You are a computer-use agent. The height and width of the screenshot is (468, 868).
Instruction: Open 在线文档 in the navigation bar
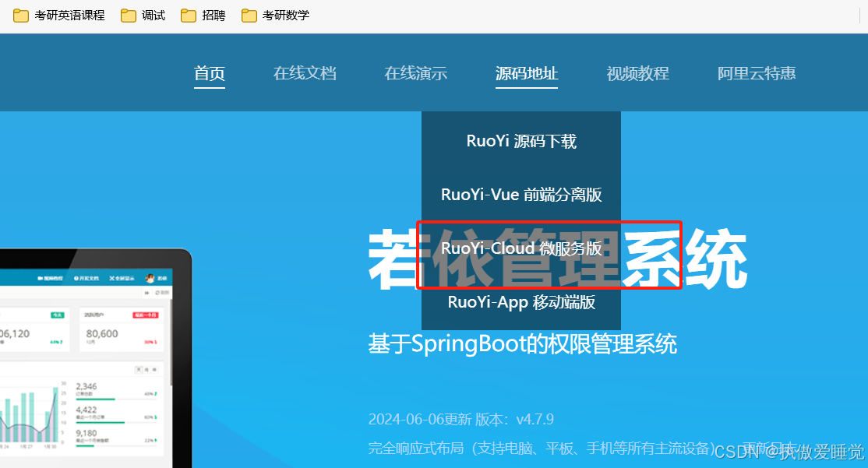305,73
